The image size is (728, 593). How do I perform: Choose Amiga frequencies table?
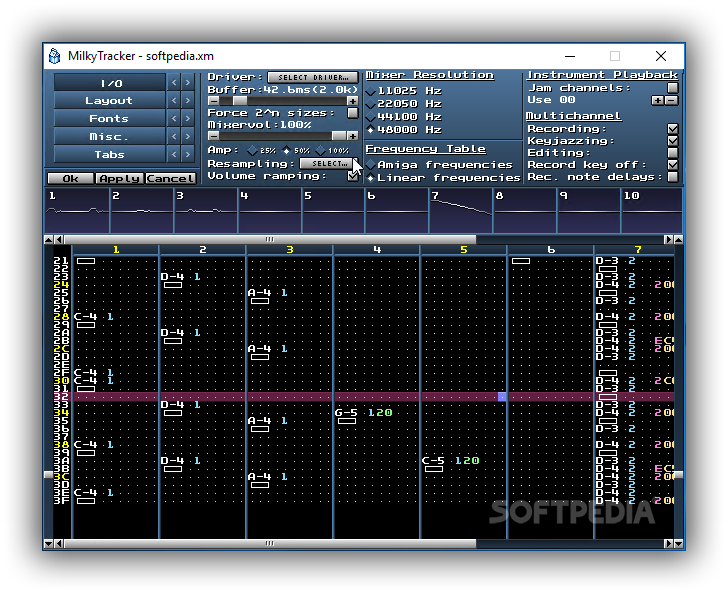439,165
